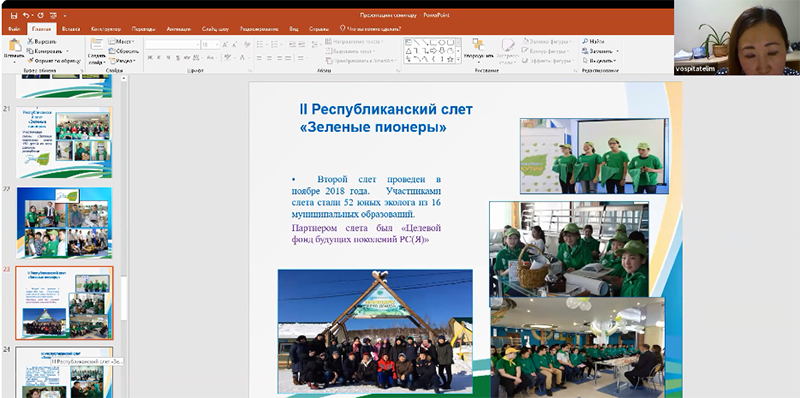Viewport: 800px width, 398px height.
Task: Select the right arrow shape in the gallery
Action: tap(433, 51)
